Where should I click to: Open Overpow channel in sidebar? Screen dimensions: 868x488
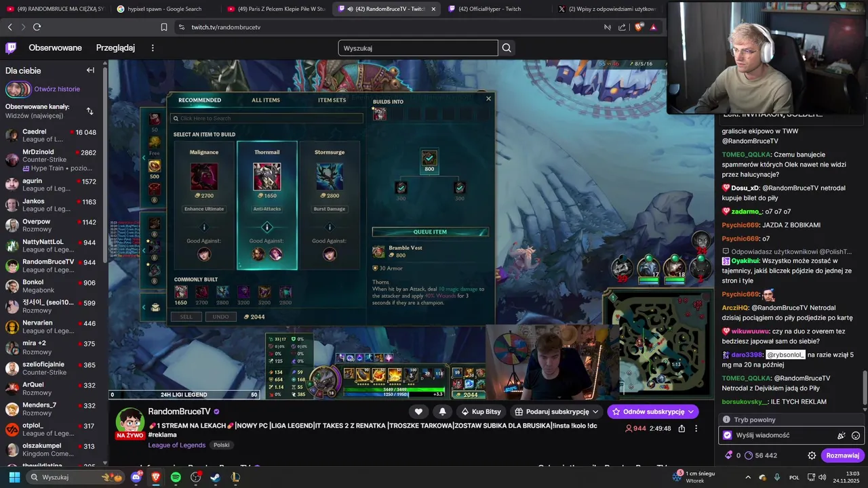tap(52, 226)
